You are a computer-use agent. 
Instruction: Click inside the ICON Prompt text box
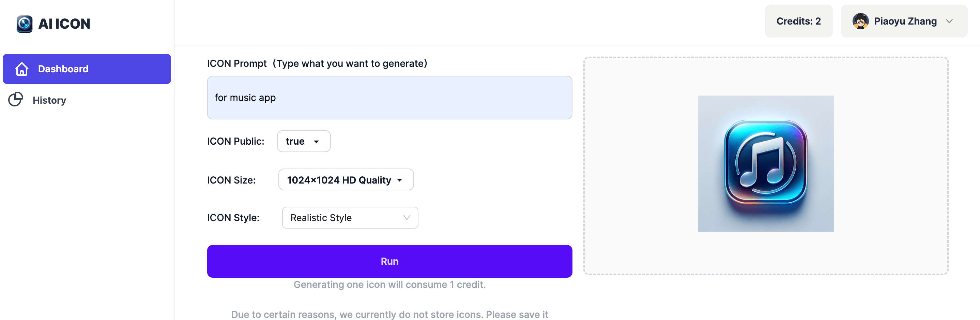coord(389,98)
